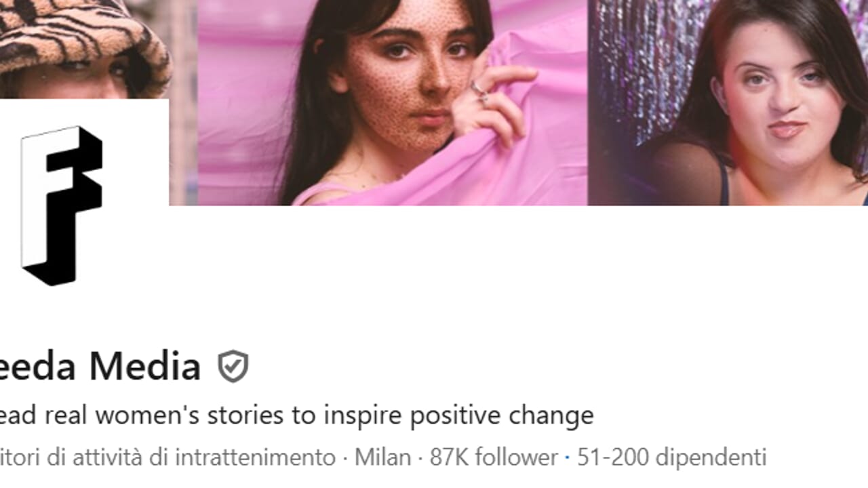Click the '87K follower' count

point(493,457)
